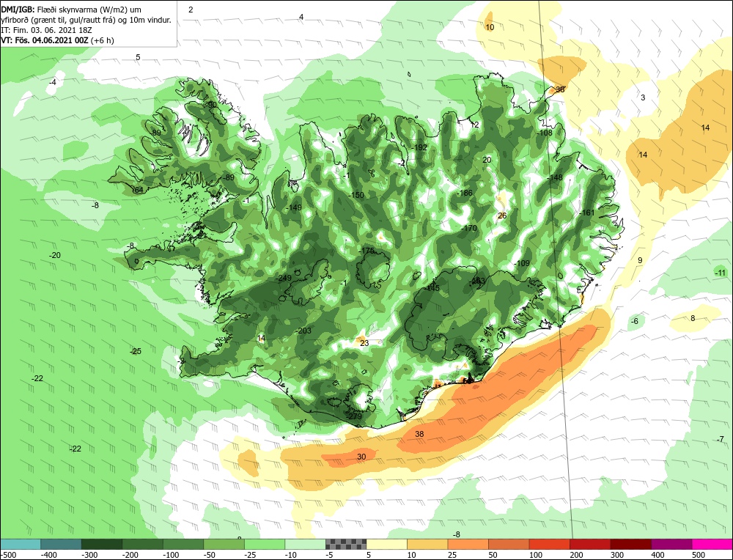The image size is (733, 560).
Task: Click the -4 value in the northwest sea
Action: (x=52, y=82)
